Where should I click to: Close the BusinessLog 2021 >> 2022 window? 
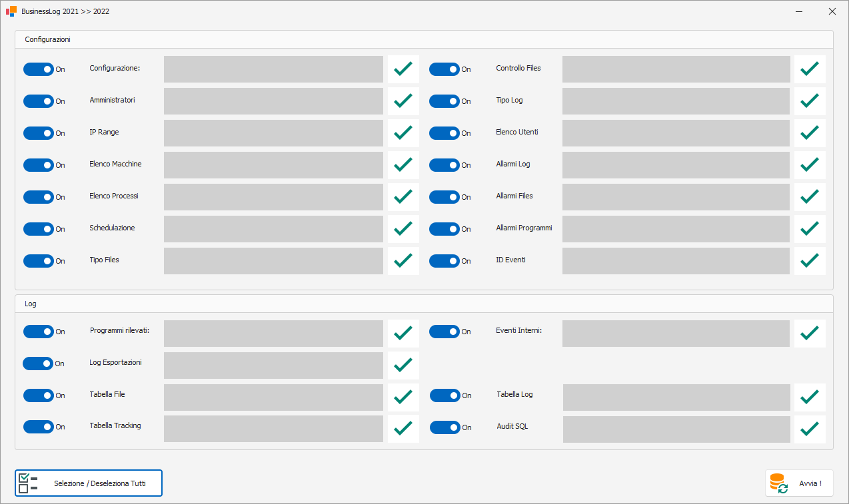click(832, 11)
